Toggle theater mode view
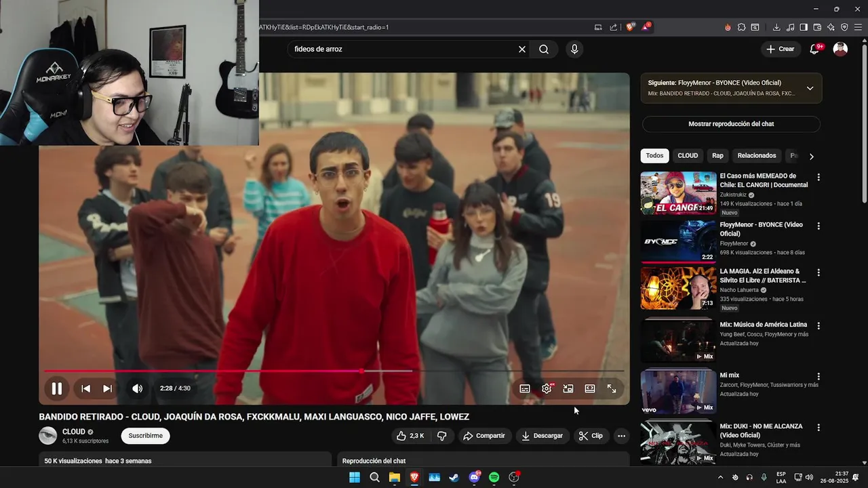This screenshot has width=868, height=488. [590, 388]
